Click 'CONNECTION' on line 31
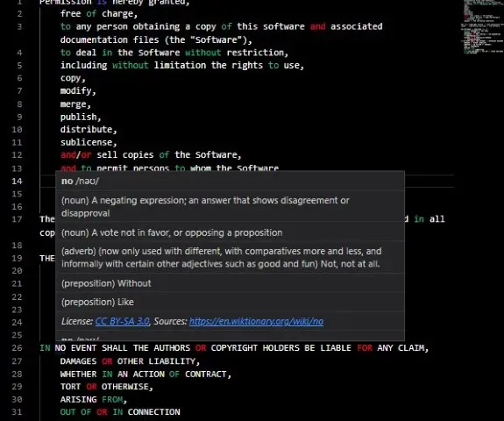 [153, 412]
